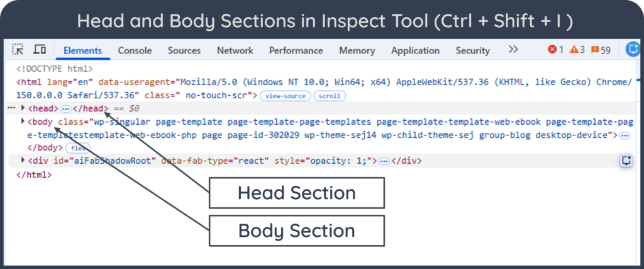This screenshot has width=644, height=269.
Task: Click the AI assist icon on div row
Action: tap(626, 161)
